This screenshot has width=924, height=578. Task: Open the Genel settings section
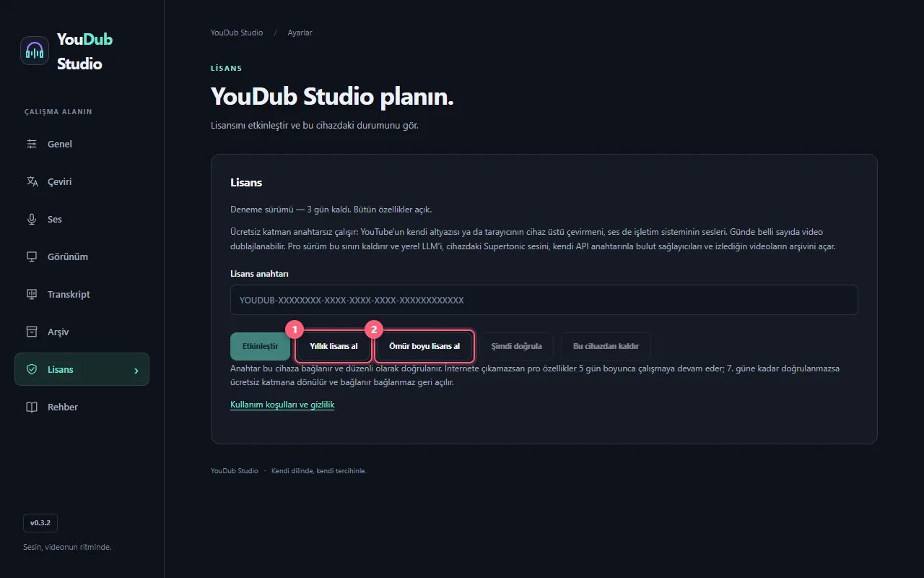tap(82, 144)
